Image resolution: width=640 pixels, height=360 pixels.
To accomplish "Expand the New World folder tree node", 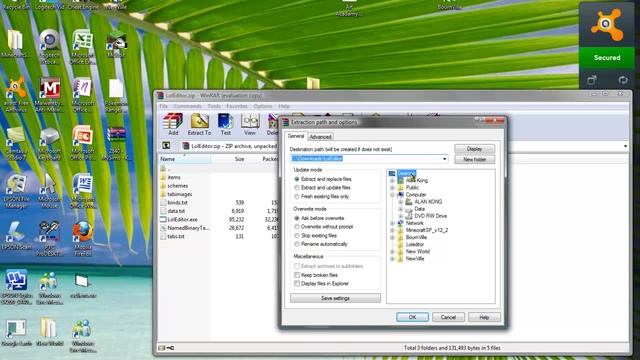I will coord(392,251).
